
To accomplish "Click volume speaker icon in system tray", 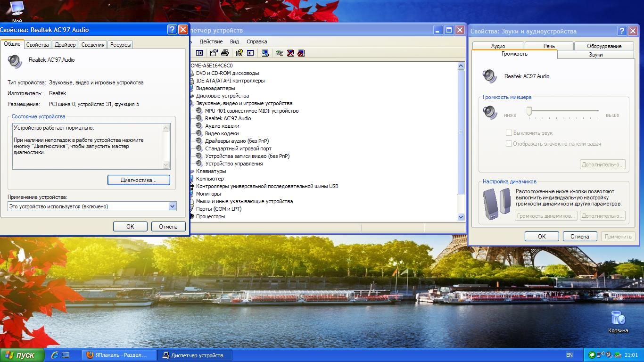I will coord(609,355).
